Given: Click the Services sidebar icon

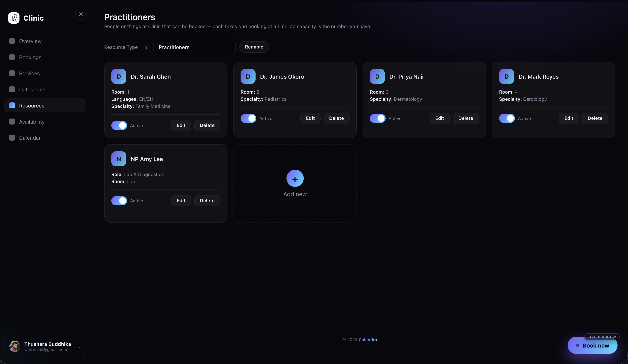Looking at the screenshot, I should tap(12, 73).
